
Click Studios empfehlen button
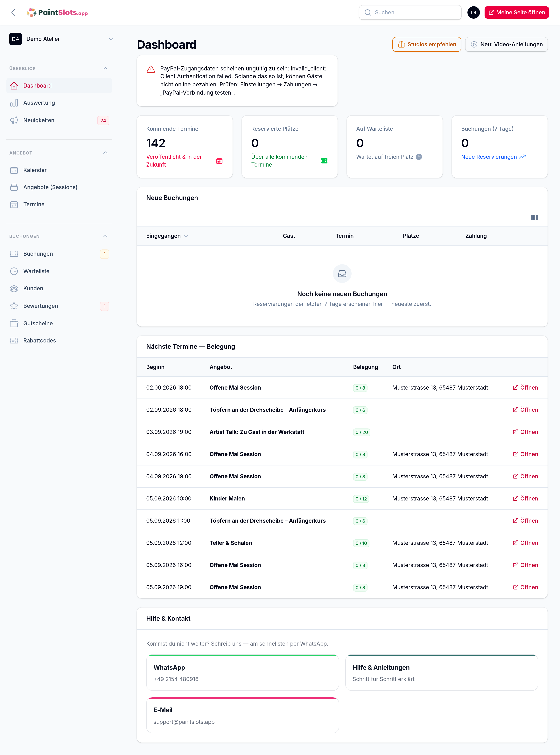coord(426,44)
